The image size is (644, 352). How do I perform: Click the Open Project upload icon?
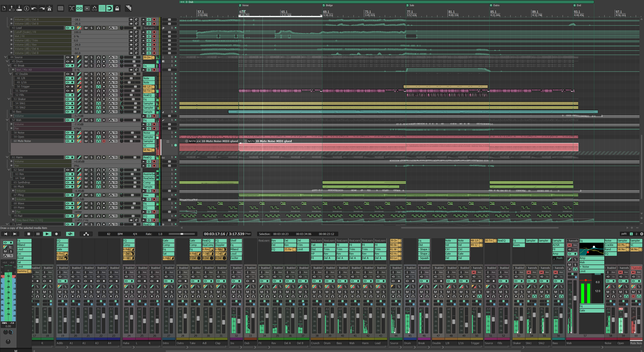pos(12,9)
